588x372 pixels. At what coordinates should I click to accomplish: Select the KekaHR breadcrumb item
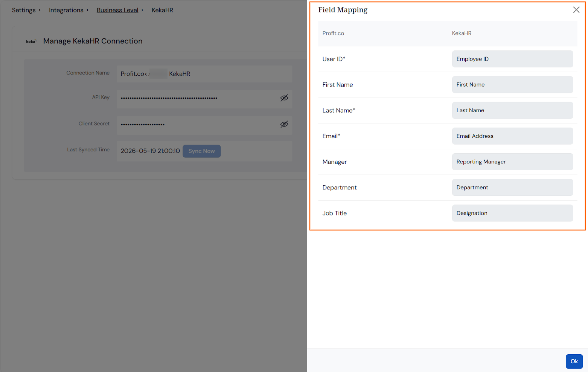coord(162,10)
